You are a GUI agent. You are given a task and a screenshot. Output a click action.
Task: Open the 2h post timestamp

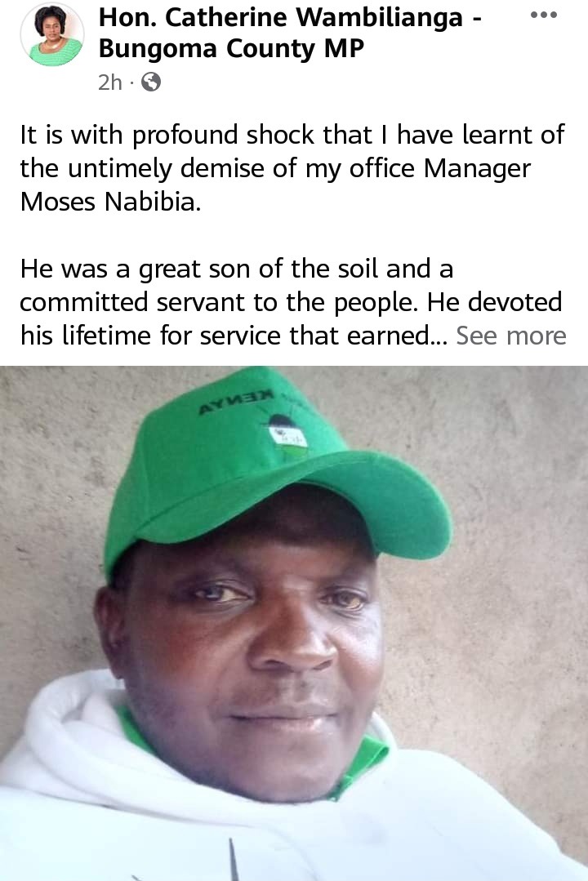[x=109, y=82]
